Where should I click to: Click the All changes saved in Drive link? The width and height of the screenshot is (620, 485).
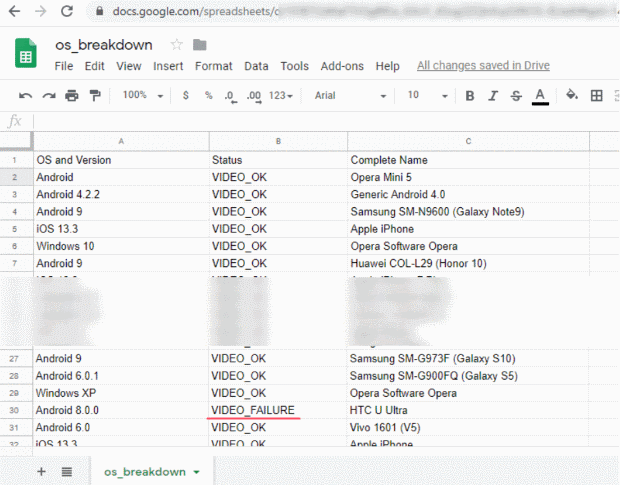(x=483, y=66)
